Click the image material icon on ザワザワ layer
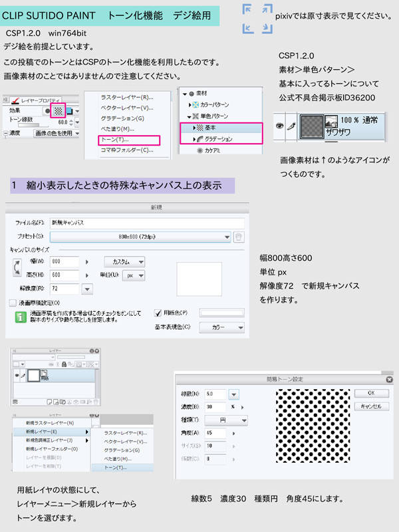This screenshot has height=532, width=399. click(331, 121)
